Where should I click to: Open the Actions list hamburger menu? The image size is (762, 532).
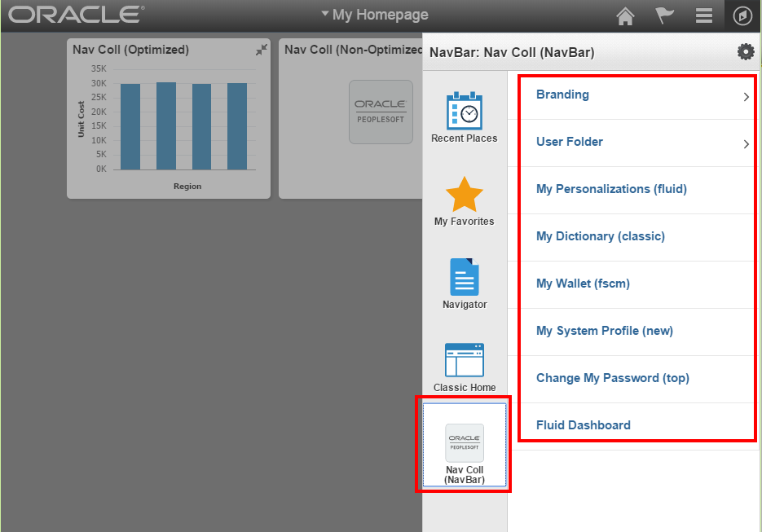coord(703,15)
